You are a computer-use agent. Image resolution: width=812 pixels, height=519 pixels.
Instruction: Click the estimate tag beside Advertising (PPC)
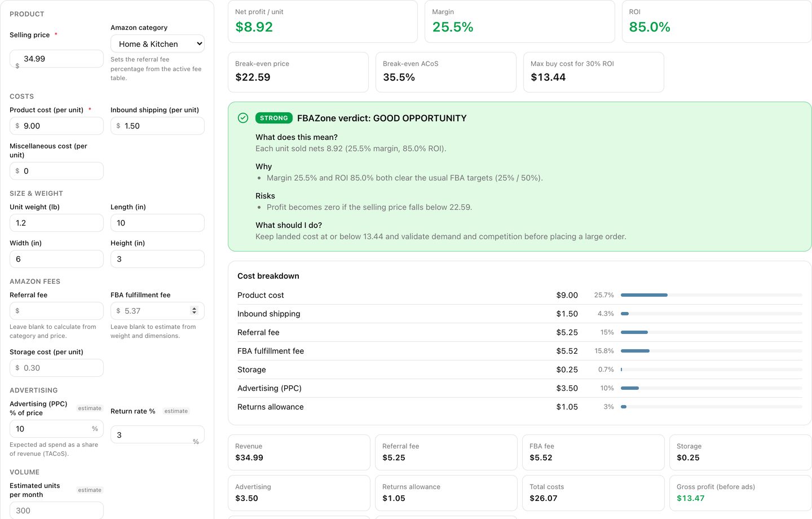[x=90, y=408]
